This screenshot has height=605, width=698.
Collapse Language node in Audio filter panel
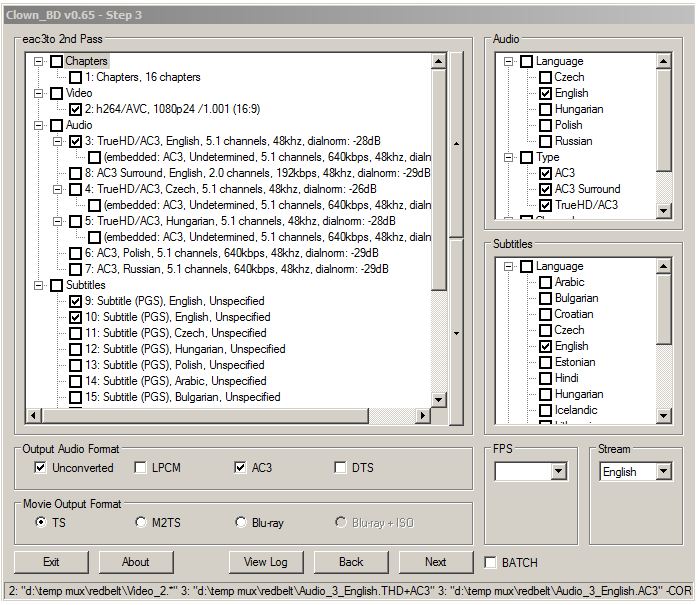tap(508, 61)
